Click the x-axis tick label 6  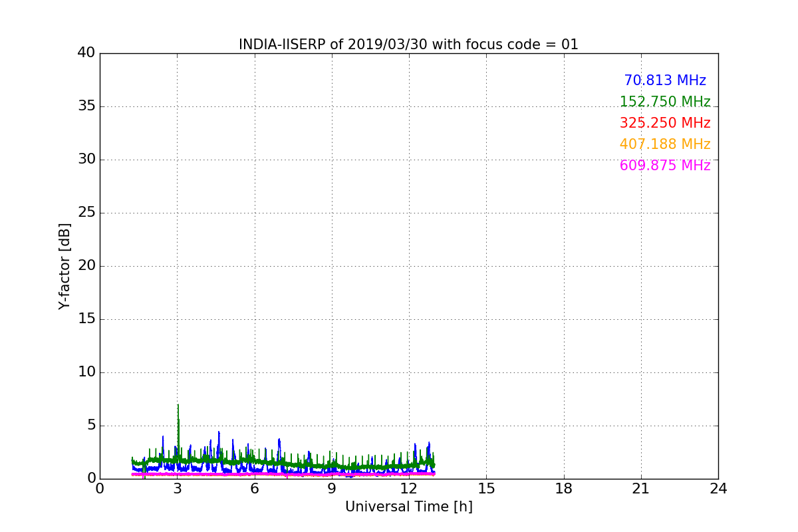(255, 488)
